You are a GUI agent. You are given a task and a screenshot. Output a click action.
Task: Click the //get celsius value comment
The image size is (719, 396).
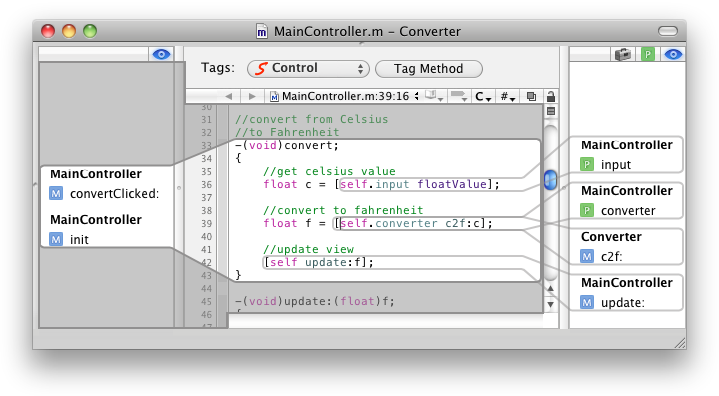(x=329, y=171)
